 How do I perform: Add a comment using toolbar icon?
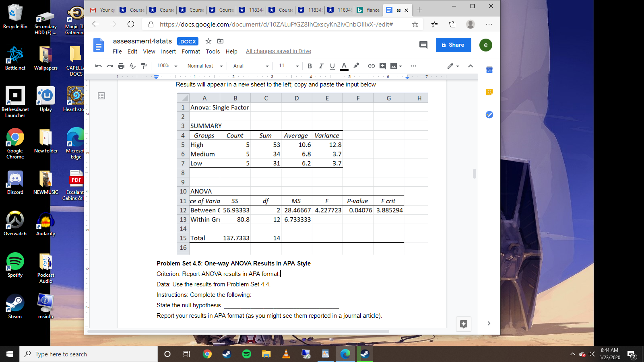[x=383, y=66]
